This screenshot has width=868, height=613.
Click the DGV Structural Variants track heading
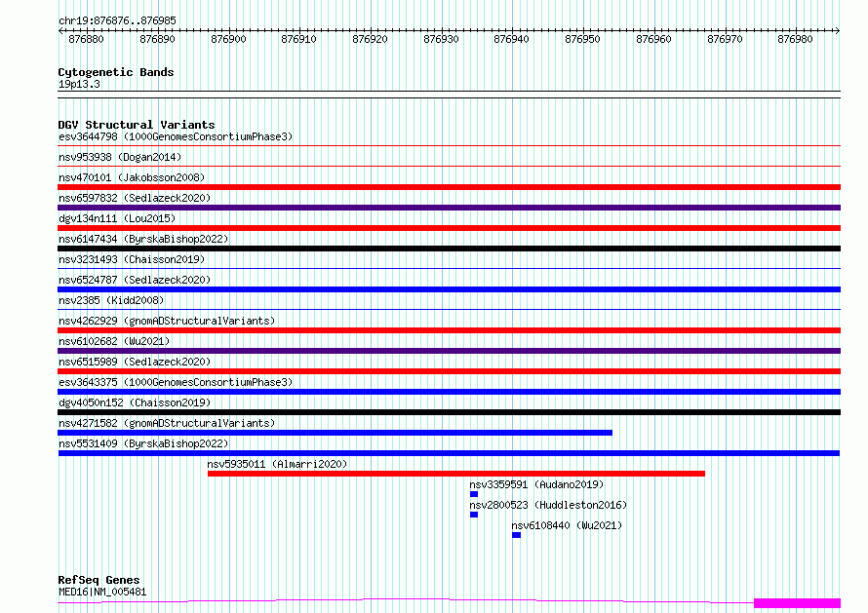pos(137,125)
